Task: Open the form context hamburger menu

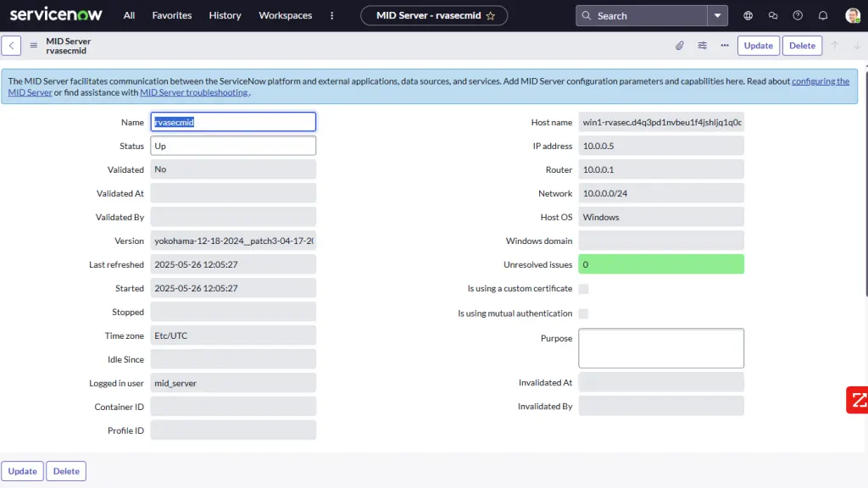Action: tap(34, 46)
